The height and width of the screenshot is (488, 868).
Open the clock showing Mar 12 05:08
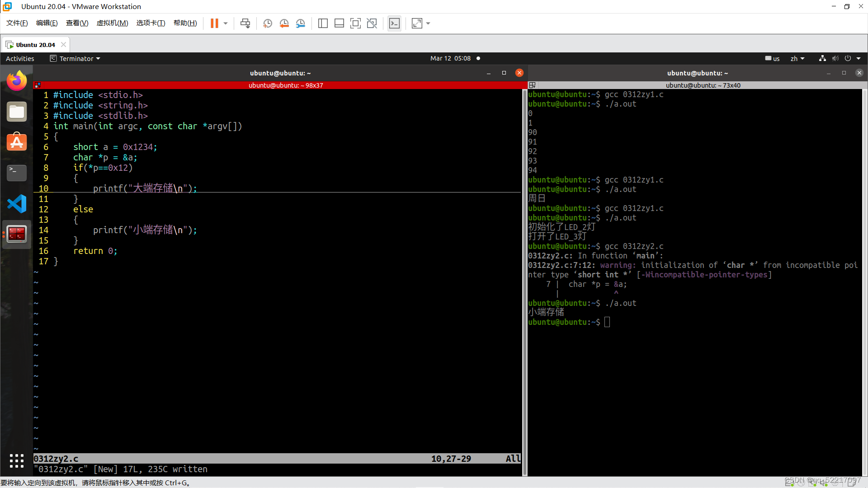(450, 59)
